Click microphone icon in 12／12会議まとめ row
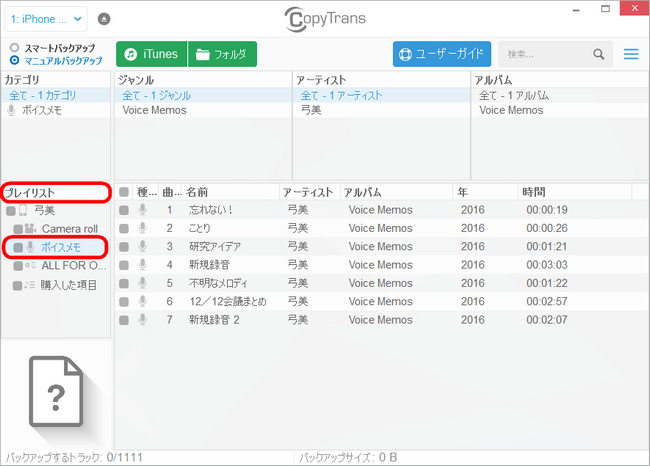Image resolution: width=650 pixels, height=466 pixels. [143, 301]
